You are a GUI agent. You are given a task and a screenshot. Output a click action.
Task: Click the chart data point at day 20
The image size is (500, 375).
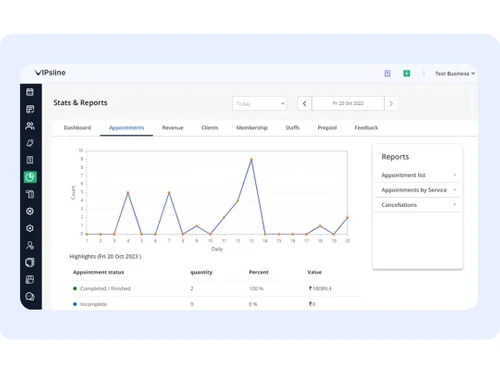pyautogui.click(x=347, y=217)
